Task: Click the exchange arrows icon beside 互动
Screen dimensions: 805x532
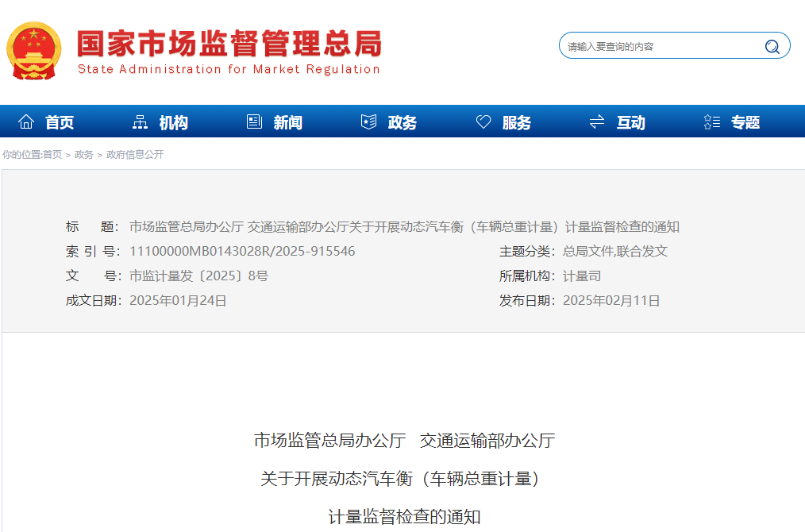Action: click(x=597, y=121)
